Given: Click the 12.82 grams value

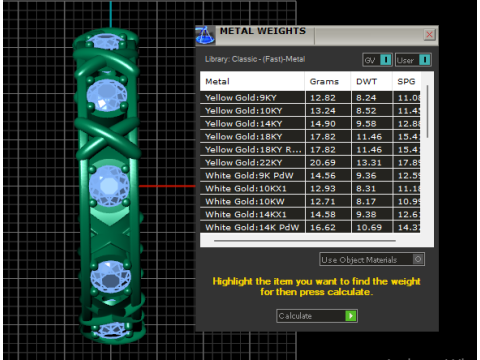Looking at the screenshot, I should [323, 98].
